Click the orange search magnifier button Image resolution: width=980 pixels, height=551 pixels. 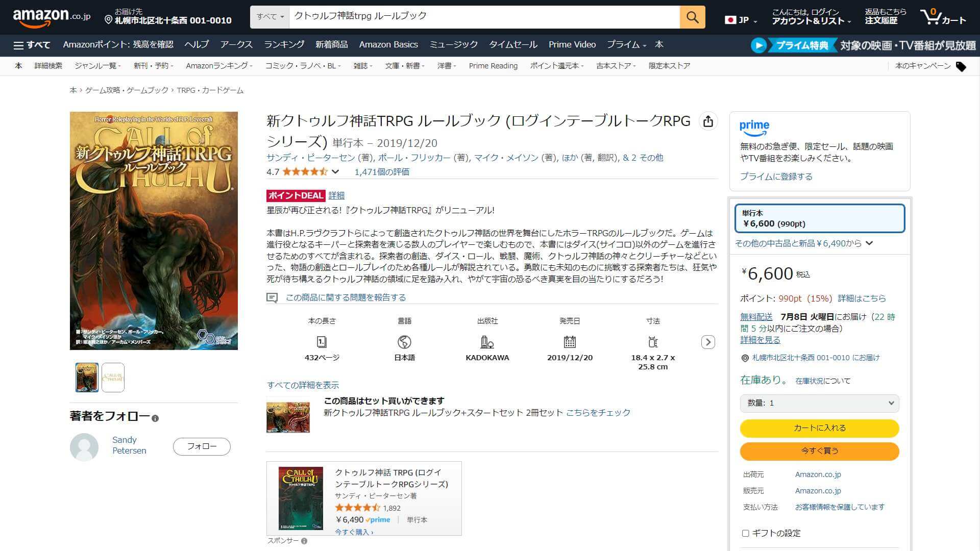click(x=692, y=17)
